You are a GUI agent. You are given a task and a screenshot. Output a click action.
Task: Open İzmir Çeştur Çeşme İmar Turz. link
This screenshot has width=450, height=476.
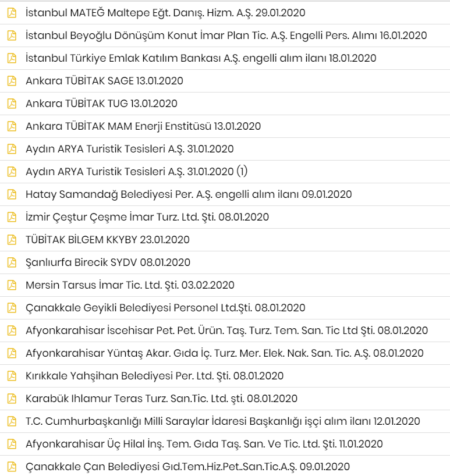[147, 218]
